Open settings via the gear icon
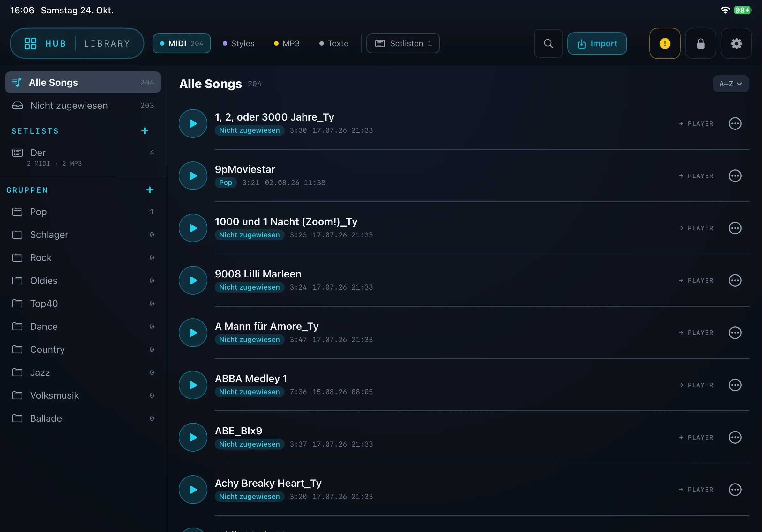Screen dimensions: 762x532 pyautogui.click(x=736, y=43)
